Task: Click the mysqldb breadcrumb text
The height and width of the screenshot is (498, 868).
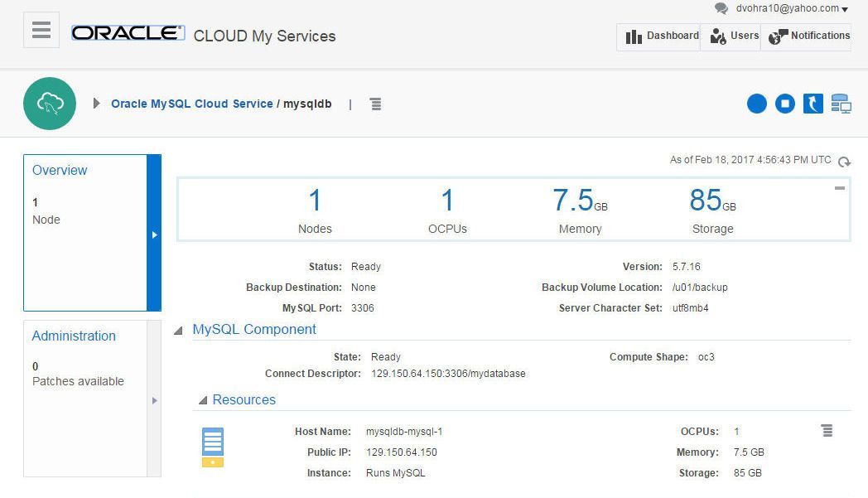Action: (307, 104)
